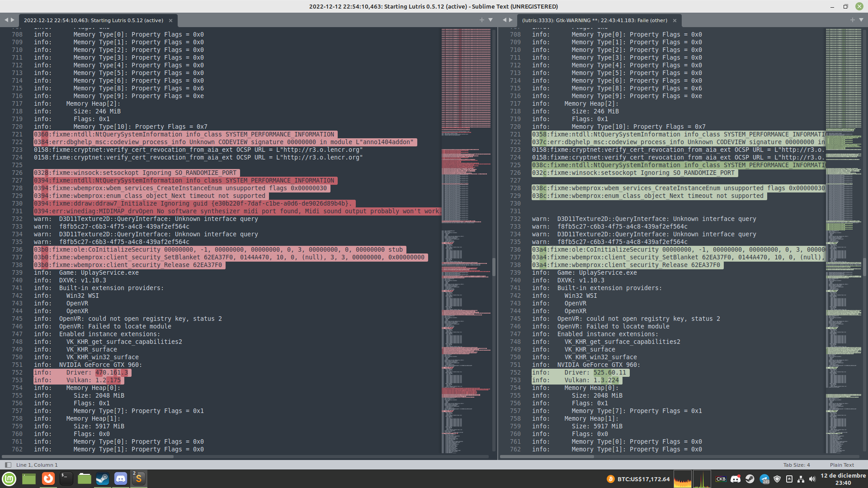The width and height of the screenshot is (868, 488).
Task: Open the CKB keyboard tray icon
Action: 721,479
